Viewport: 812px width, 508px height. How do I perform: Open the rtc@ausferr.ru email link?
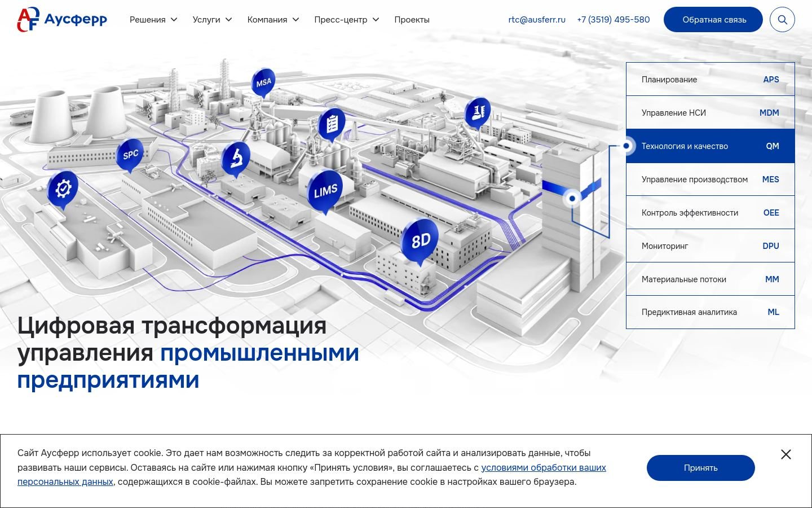[537, 20]
